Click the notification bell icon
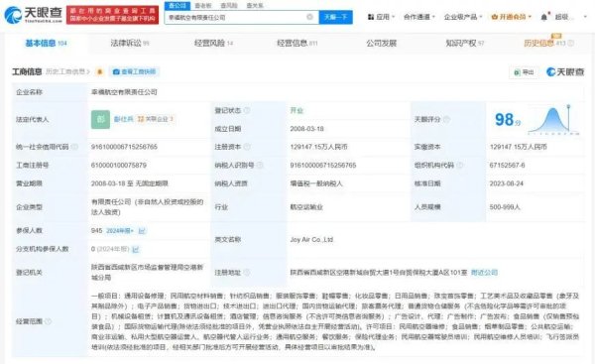The height and width of the screenshot is (364, 595). pyautogui.click(x=544, y=17)
